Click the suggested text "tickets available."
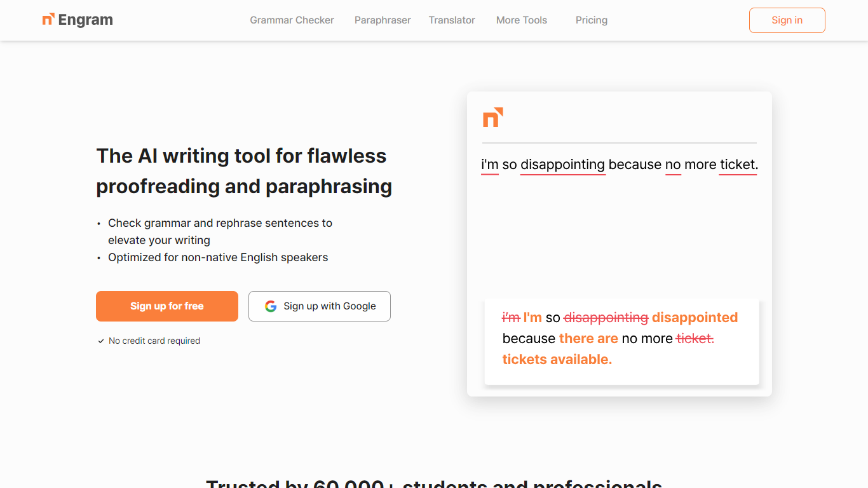This screenshot has height=488, width=868. click(x=557, y=360)
